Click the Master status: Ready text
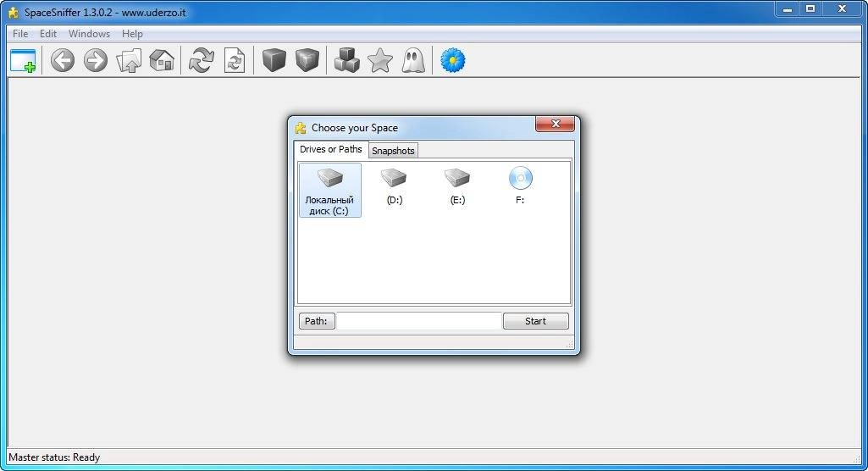Image resolution: width=868 pixels, height=471 pixels. tap(54, 457)
